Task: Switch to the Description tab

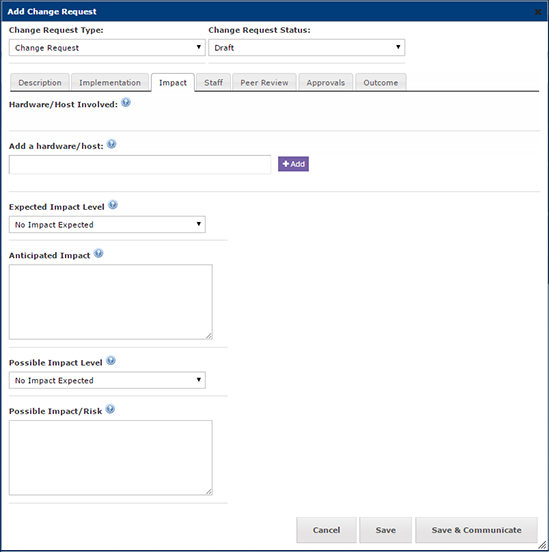Action: [x=40, y=83]
